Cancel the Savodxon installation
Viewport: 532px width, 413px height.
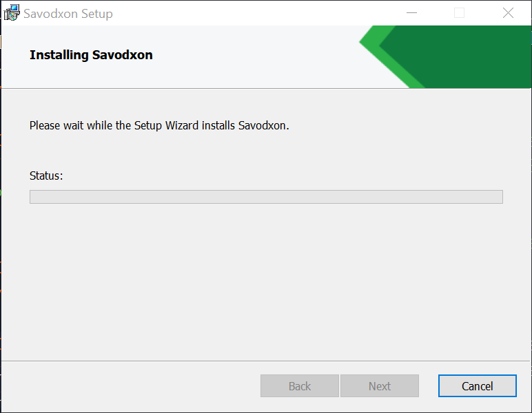pos(477,386)
